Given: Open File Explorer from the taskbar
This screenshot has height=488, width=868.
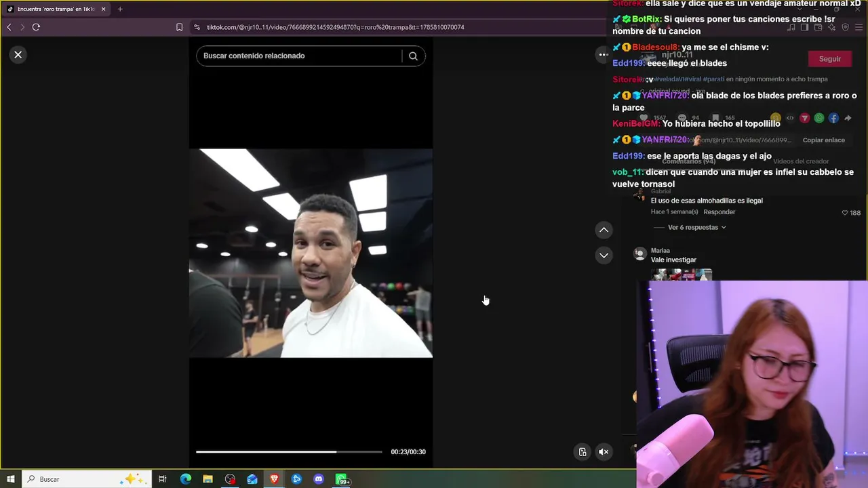Looking at the screenshot, I should click(x=208, y=479).
